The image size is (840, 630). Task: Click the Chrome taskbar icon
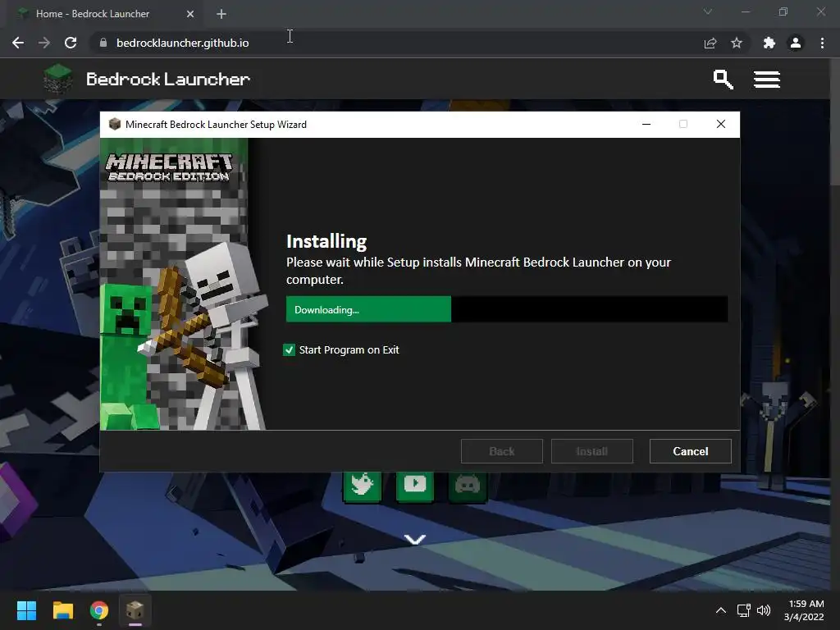99,610
